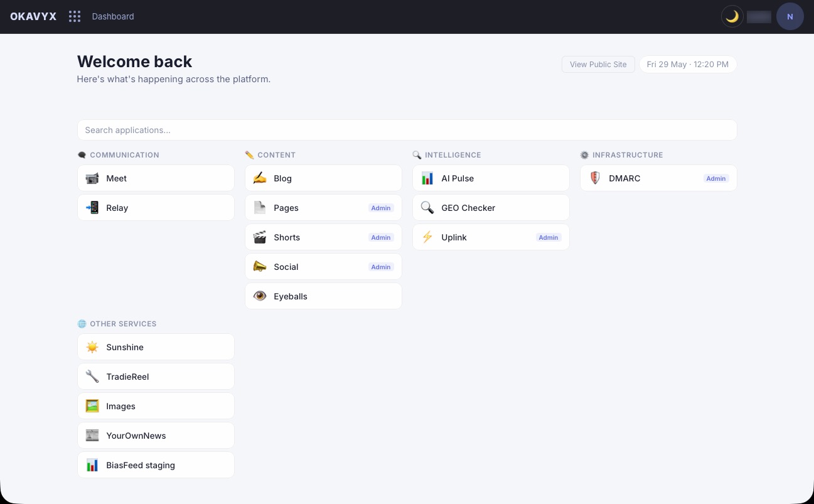Viewport: 814px width, 504px height.
Task: Click the AI Pulse chart icon
Action: [x=427, y=178]
